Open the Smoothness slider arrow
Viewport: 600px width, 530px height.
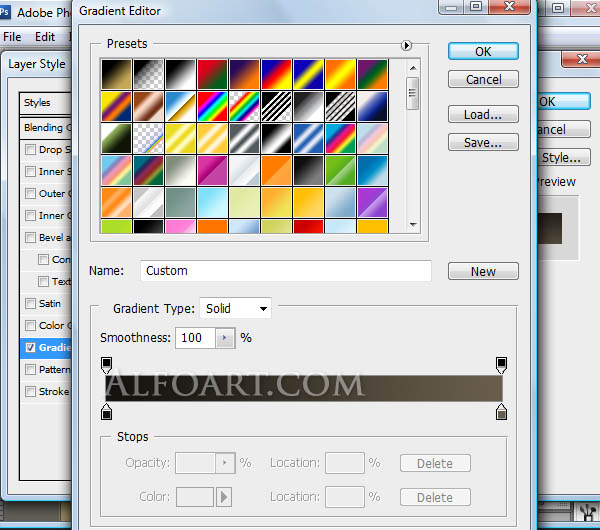coord(225,338)
